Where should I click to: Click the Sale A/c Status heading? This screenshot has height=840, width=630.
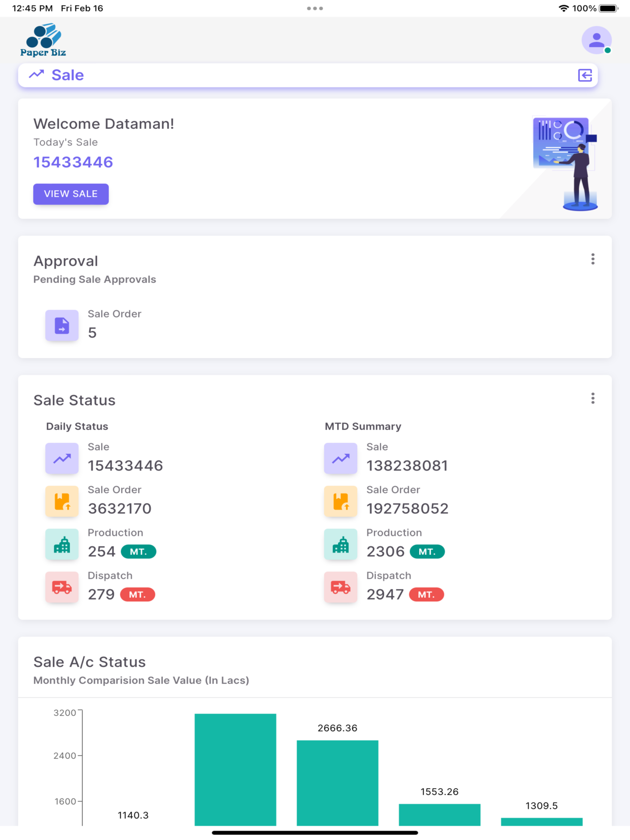[x=90, y=662]
